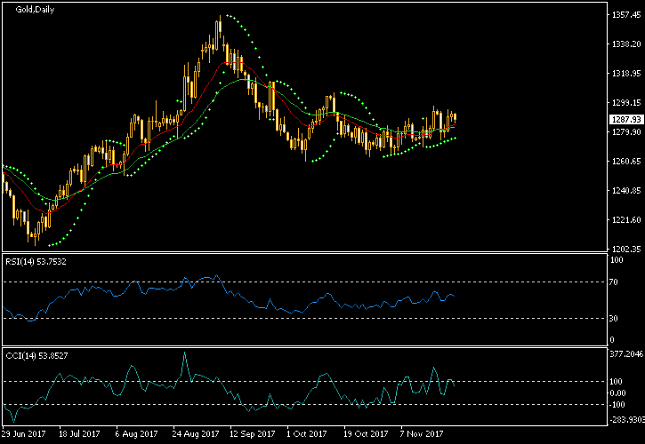Click the Gold,Daily chart title
This screenshot has width=645, height=444.
[x=35, y=9]
